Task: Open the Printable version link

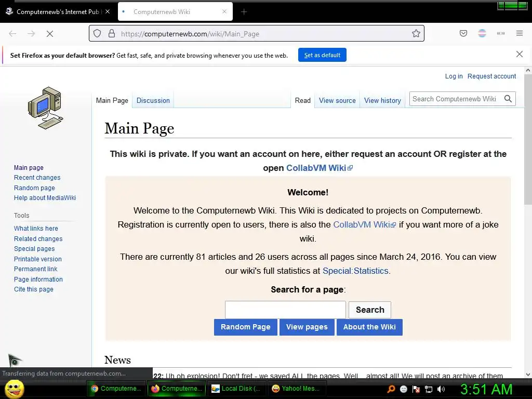Action: (x=37, y=259)
